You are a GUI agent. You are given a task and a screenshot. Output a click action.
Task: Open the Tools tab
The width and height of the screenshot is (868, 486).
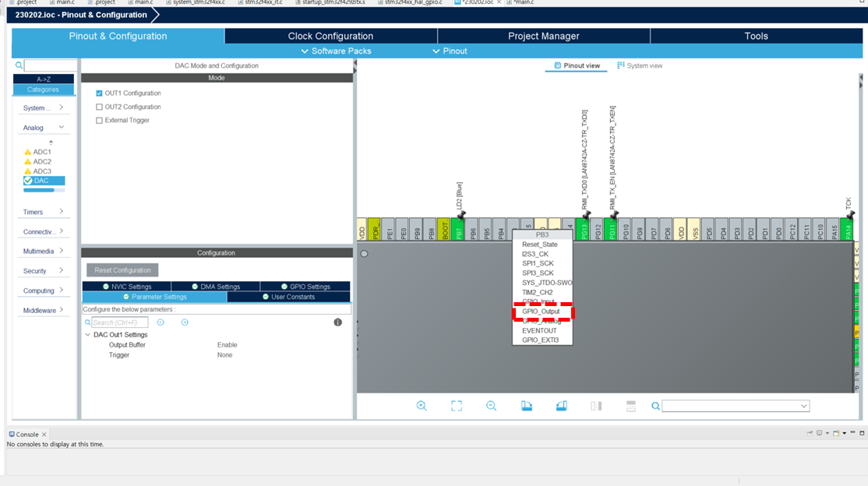click(756, 36)
